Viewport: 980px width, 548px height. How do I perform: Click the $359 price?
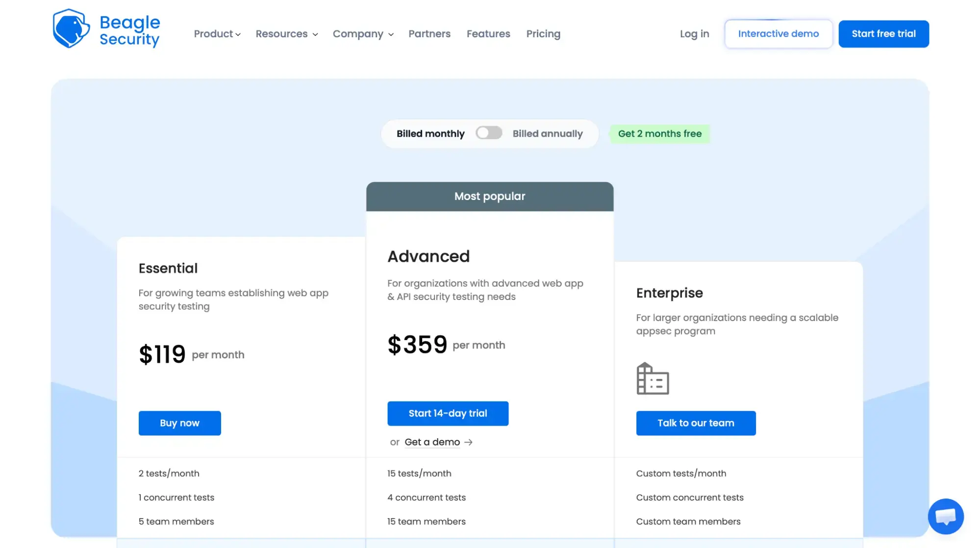click(x=417, y=345)
